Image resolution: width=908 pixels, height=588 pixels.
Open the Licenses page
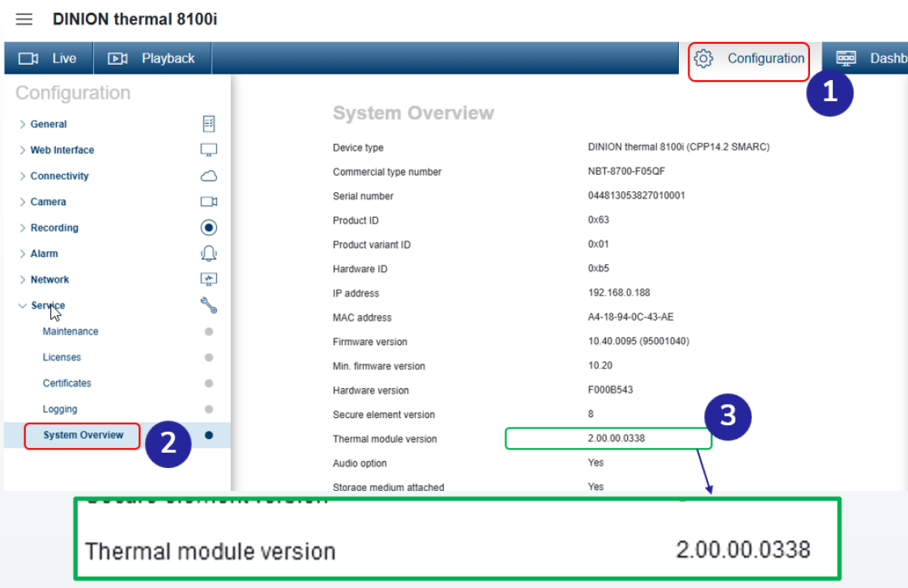(x=62, y=357)
